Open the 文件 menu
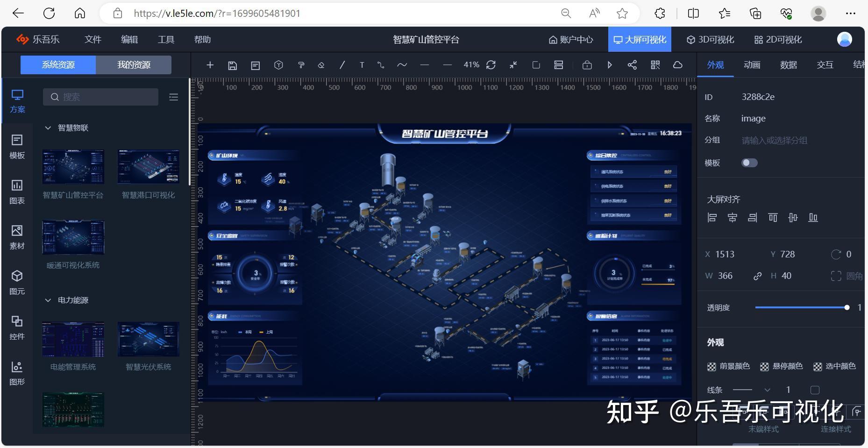The image size is (868, 448). pos(92,39)
